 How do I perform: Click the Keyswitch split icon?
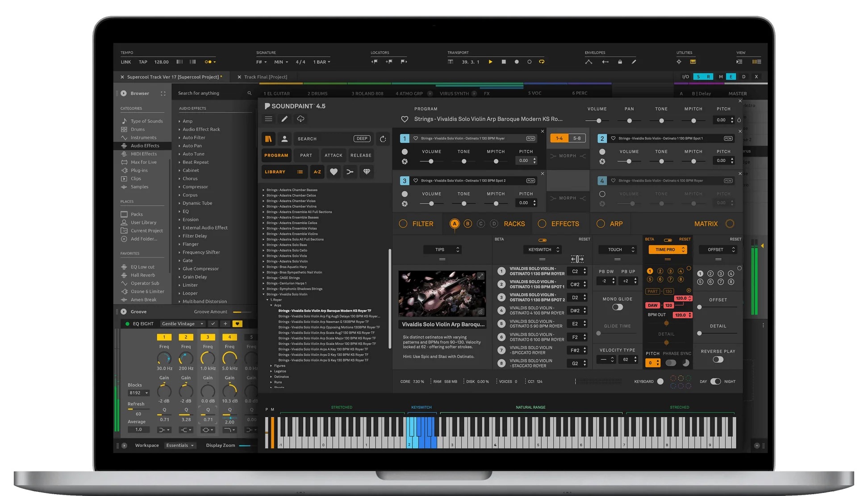coord(577,259)
